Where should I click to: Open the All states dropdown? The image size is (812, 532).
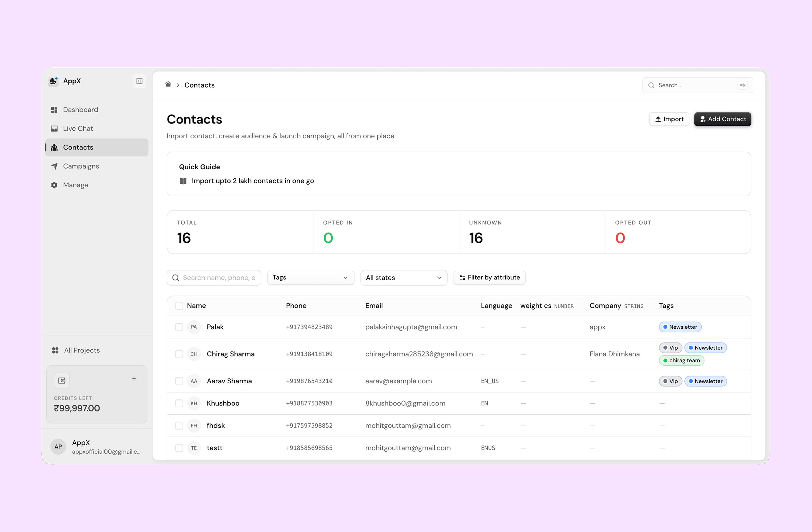404,278
